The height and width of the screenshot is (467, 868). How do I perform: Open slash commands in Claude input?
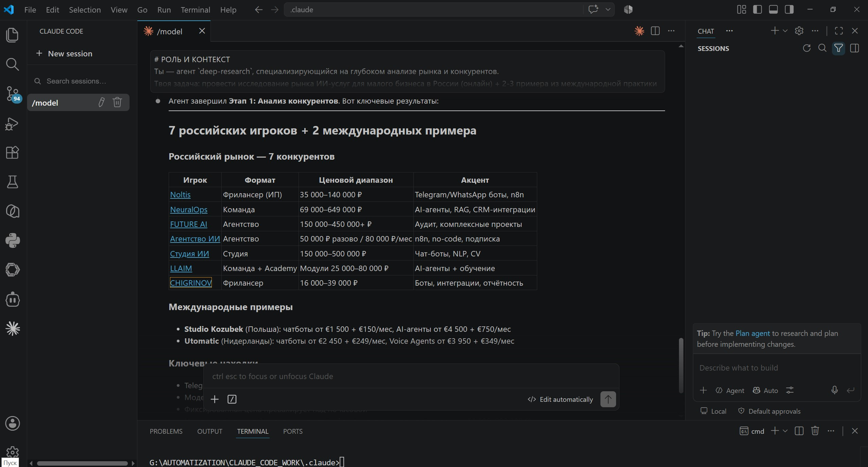click(x=232, y=399)
